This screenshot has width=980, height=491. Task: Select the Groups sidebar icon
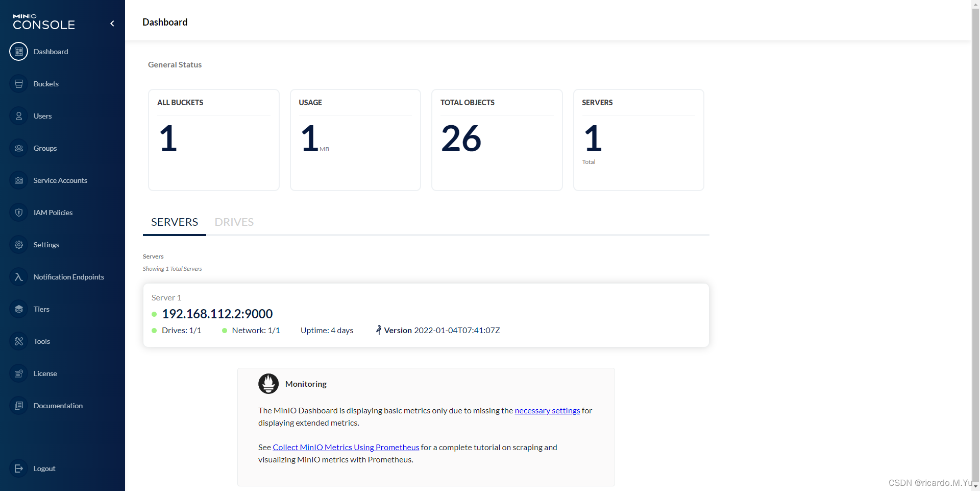coord(18,148)
